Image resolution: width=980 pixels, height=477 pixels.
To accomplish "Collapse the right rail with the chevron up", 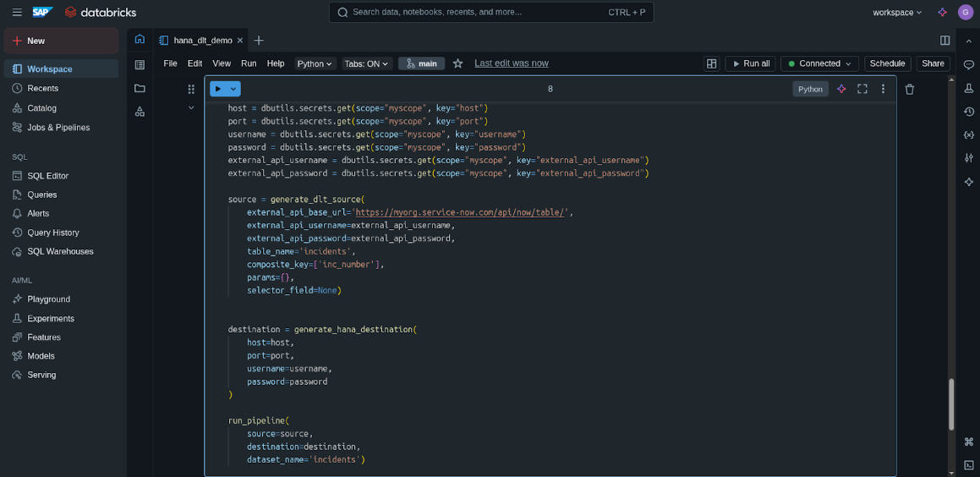I will tap(969, 41).
